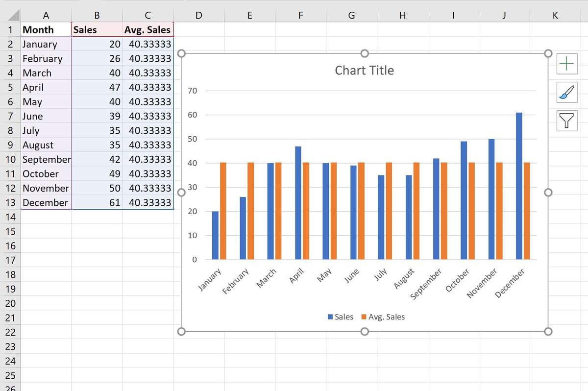Click the Avg. Sales legend entry

click(x=383, y=317)
